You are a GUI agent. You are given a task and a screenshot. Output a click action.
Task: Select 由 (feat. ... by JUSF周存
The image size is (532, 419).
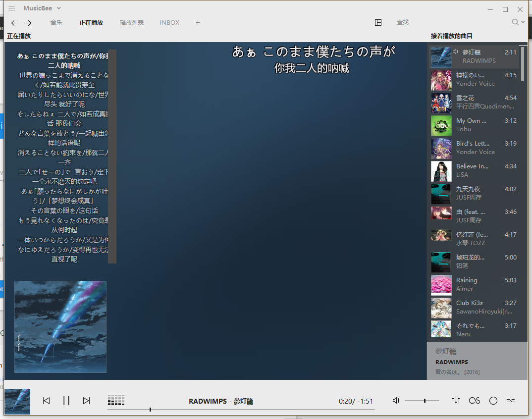pos(474,216)
